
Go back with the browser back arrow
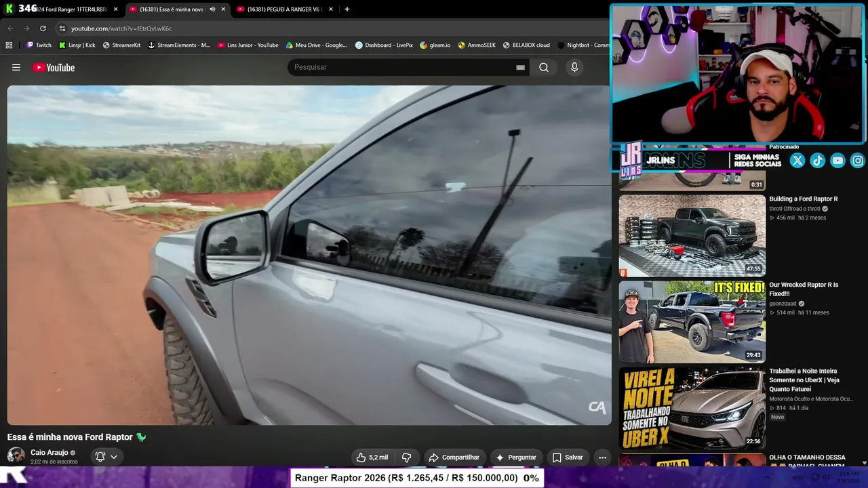[x=10, y=28]
